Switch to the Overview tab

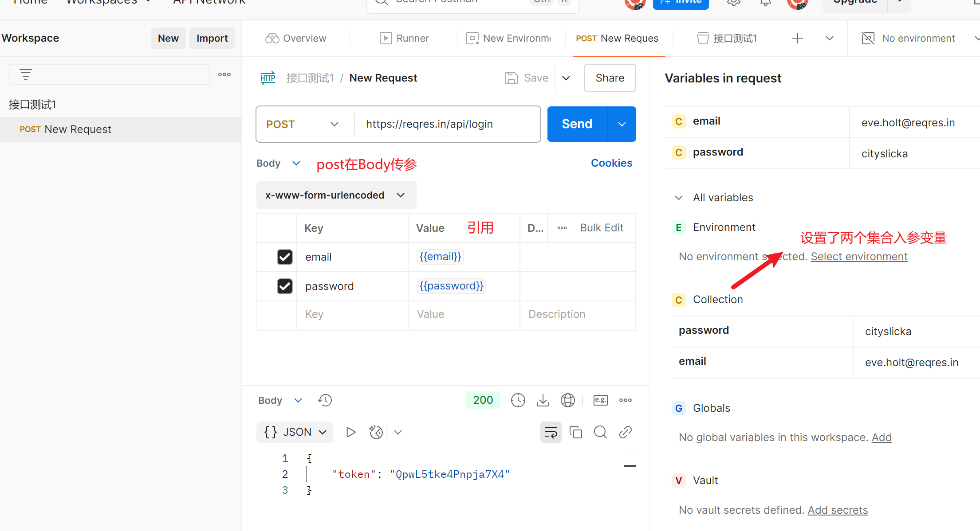[x=296, y=39]
